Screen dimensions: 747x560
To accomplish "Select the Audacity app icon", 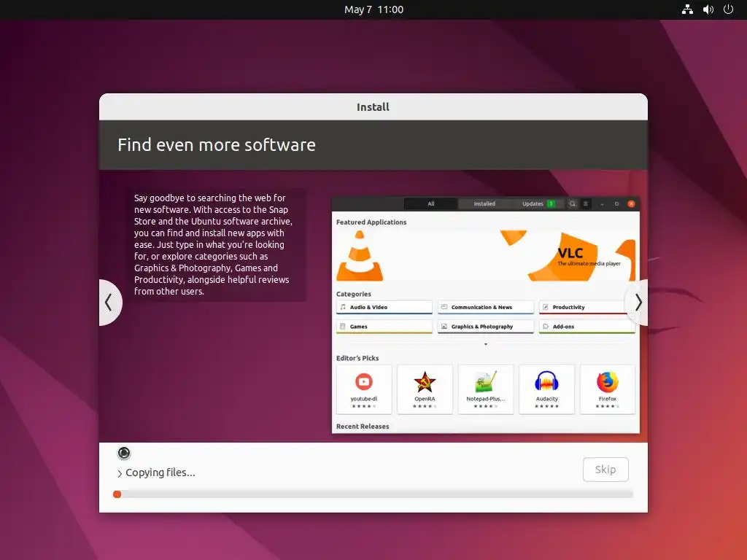I will 546,381.
